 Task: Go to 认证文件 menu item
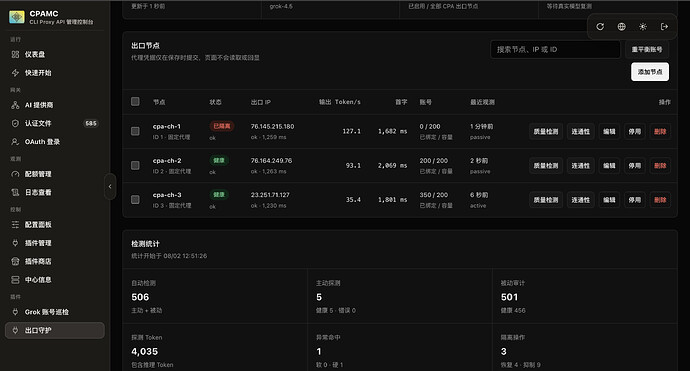(x=55, y=123)
